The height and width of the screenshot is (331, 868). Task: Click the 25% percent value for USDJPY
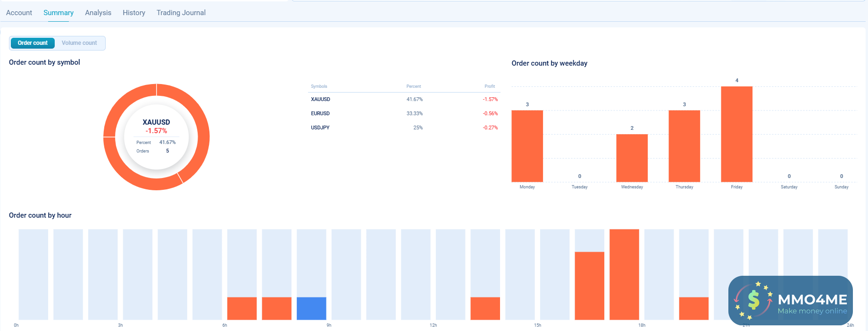(x=418, y=127)
